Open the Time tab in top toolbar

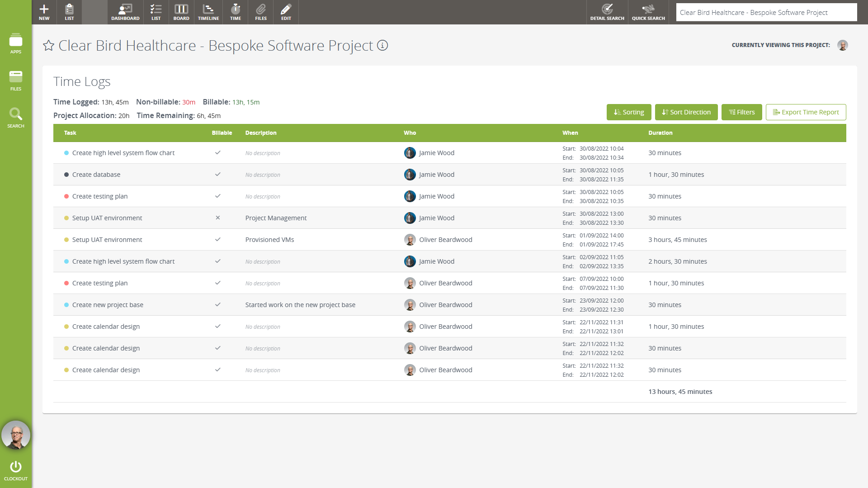click(236, 12)
